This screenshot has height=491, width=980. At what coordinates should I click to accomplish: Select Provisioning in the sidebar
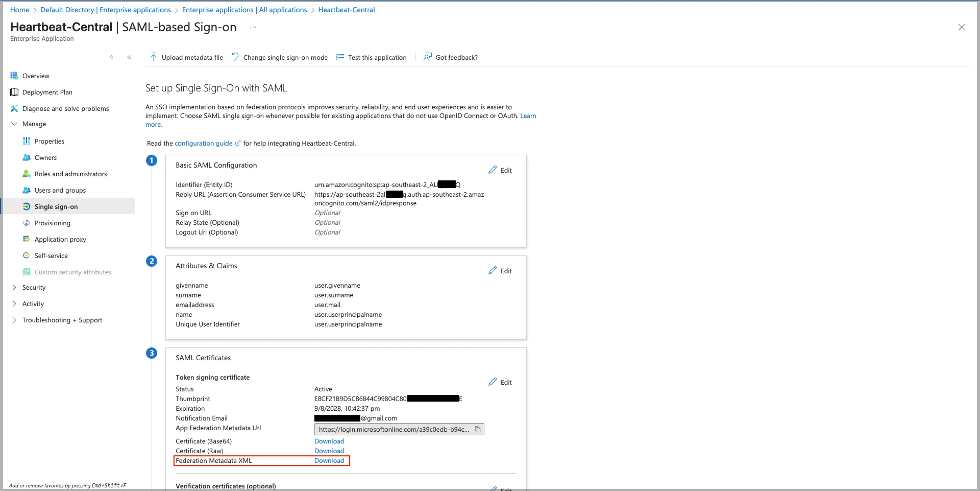[x=52, y=223]
